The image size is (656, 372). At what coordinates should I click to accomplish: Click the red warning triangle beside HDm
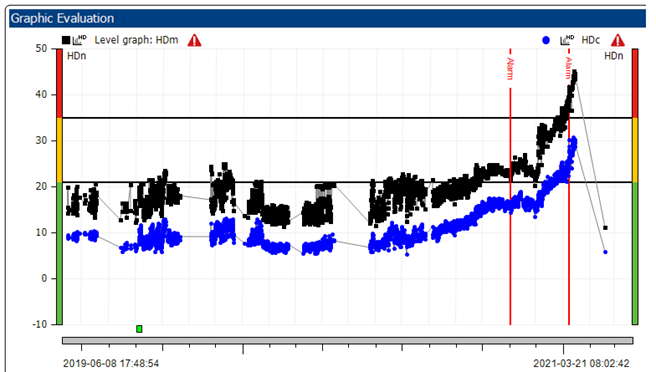[194, 40]
